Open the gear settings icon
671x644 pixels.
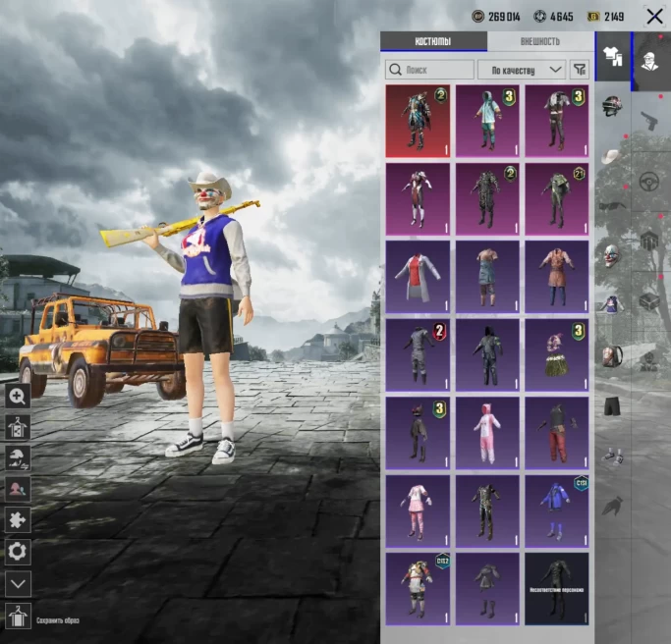click(18, 551)
